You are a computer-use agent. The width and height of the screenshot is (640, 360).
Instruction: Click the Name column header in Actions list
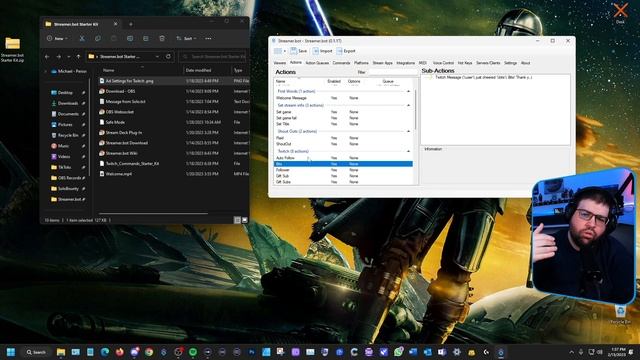(280, 81)
